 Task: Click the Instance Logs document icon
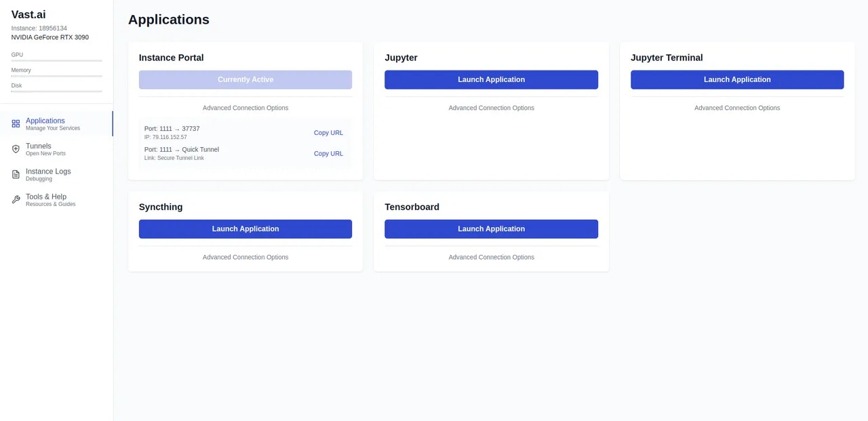coord(15,174)
